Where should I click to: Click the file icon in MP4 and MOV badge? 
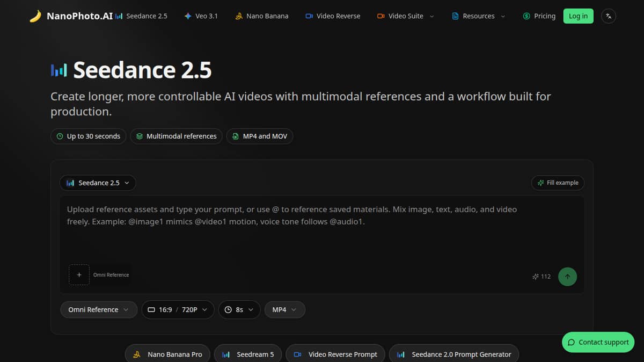point(236,136)
